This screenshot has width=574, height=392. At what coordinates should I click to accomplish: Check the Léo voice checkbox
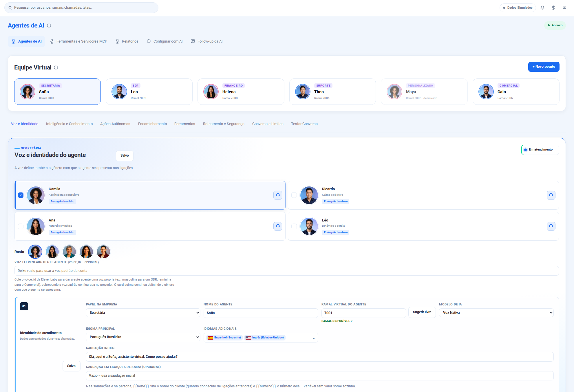click(x=294, y=226)
